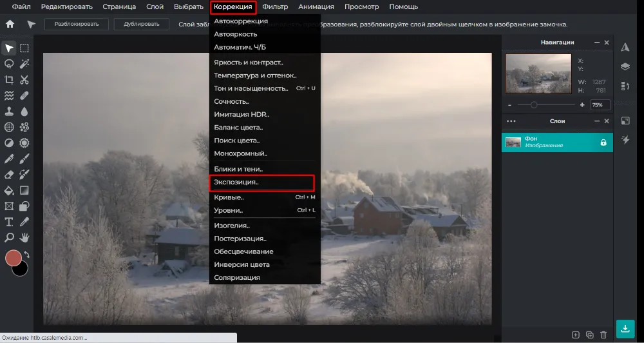The height and width of the screenshot is (343, 644).
Task: Select the Shape tool
Action: [24, 206]
